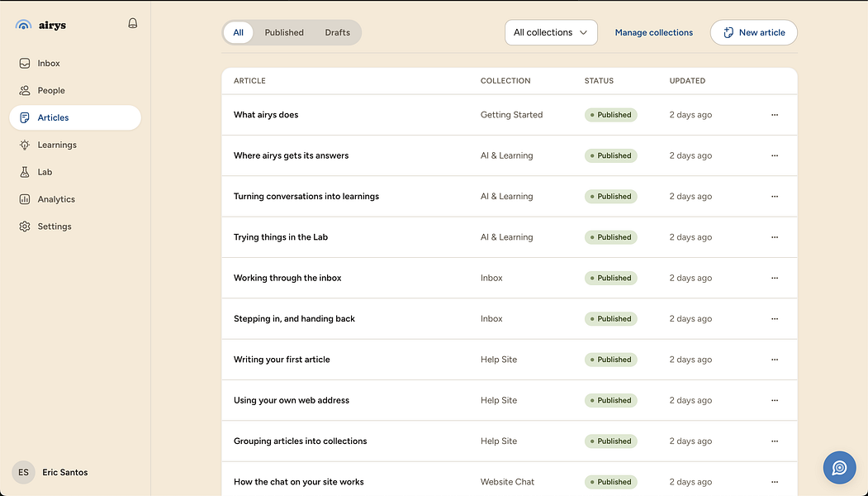This screenshot has width=868, height=496.
Task: Select Articles in the sidebar
Action: click(75, 117)
